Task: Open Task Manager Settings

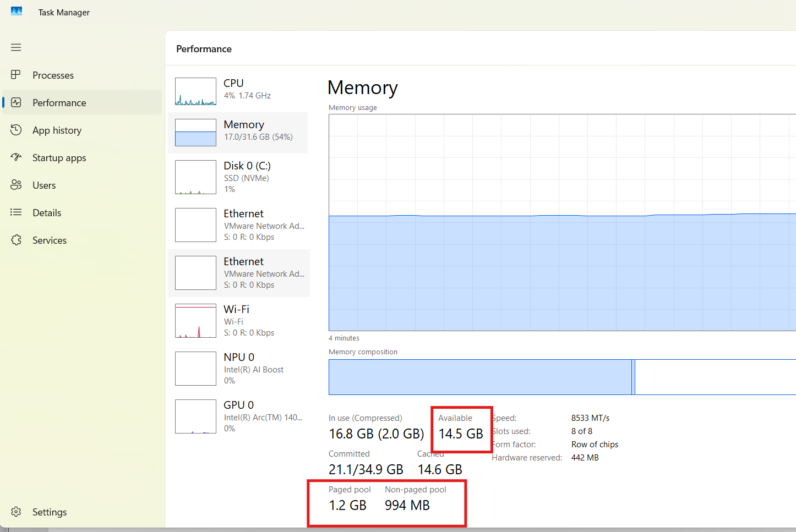Action: click(82, 512)
